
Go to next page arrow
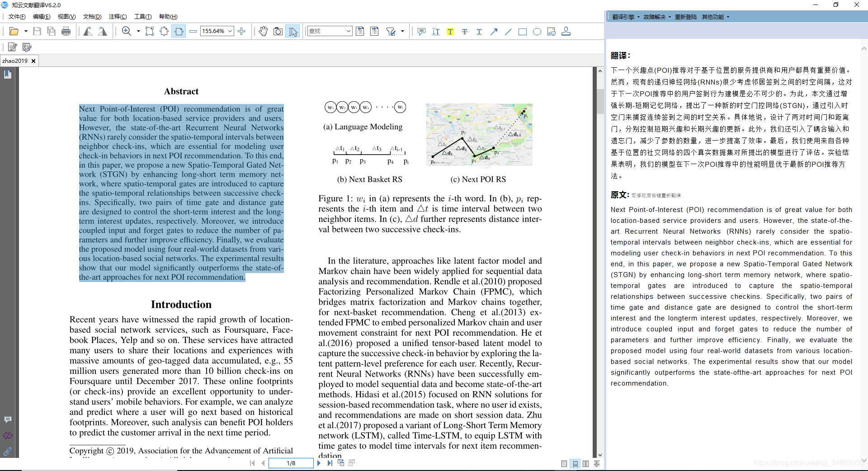(319, 463)
